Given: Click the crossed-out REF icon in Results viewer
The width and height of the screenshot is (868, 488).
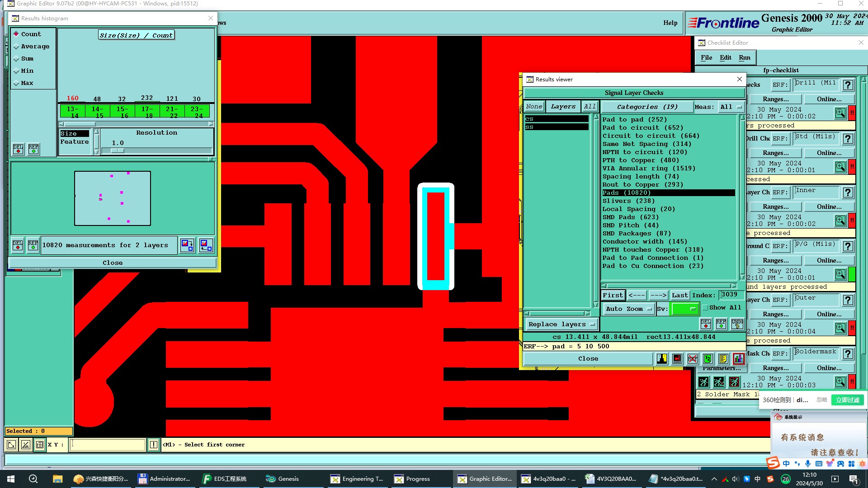Looking at the screenshot, I should 693,359.
